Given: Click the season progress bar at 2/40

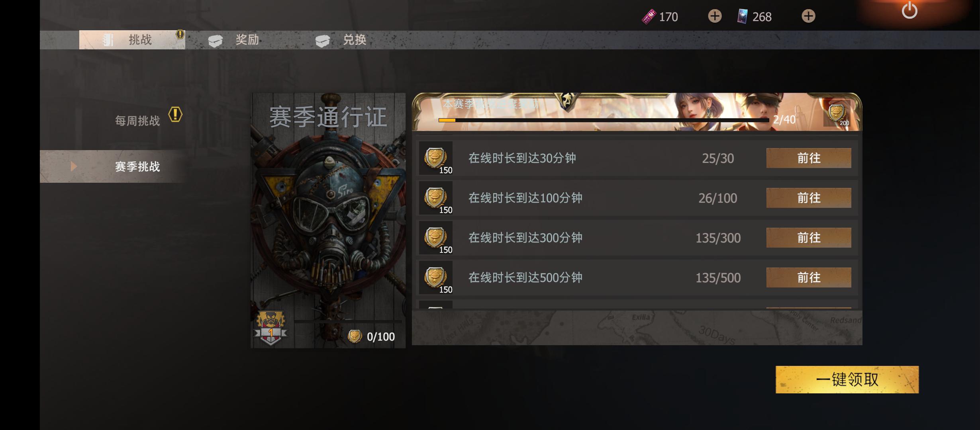Looking at the screenshot, I should [x=604, y=120].
